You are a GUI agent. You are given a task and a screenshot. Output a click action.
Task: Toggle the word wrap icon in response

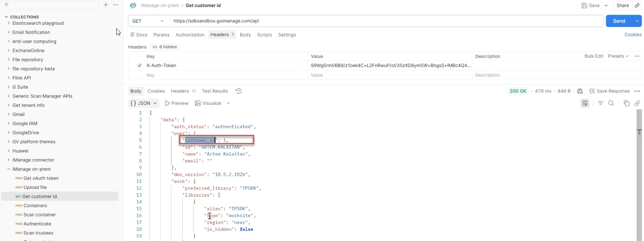[x=585, y=103]
